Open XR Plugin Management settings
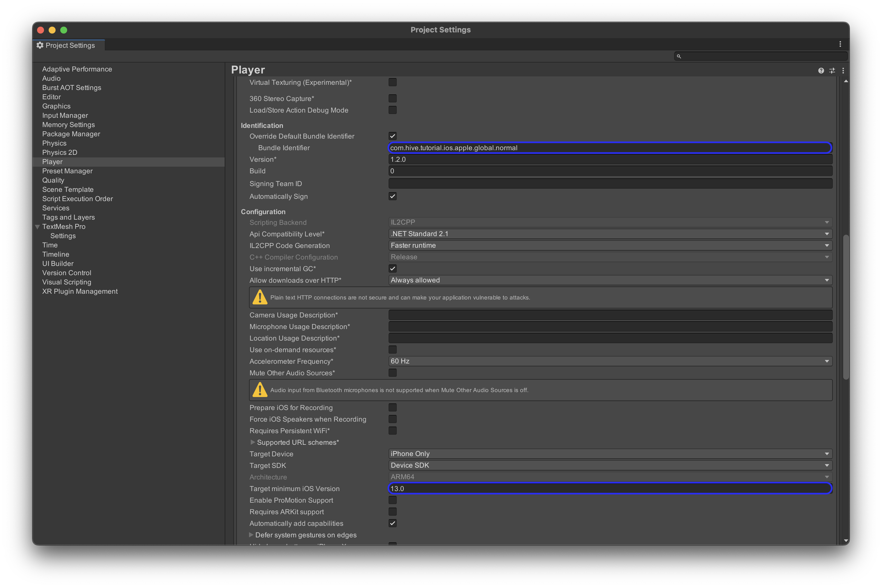The width and height of the screenshot is (882, 588). [80, 291]
